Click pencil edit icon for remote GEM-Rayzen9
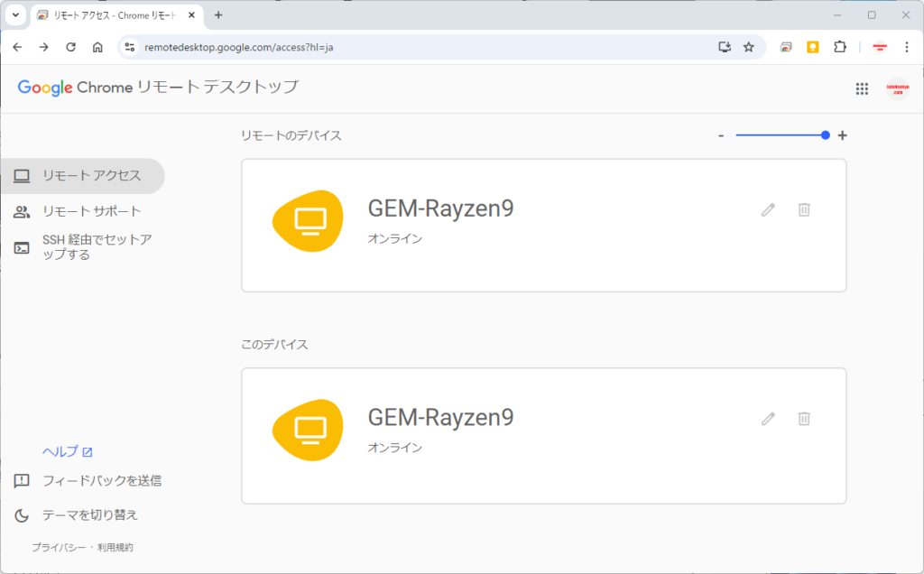 768,209
